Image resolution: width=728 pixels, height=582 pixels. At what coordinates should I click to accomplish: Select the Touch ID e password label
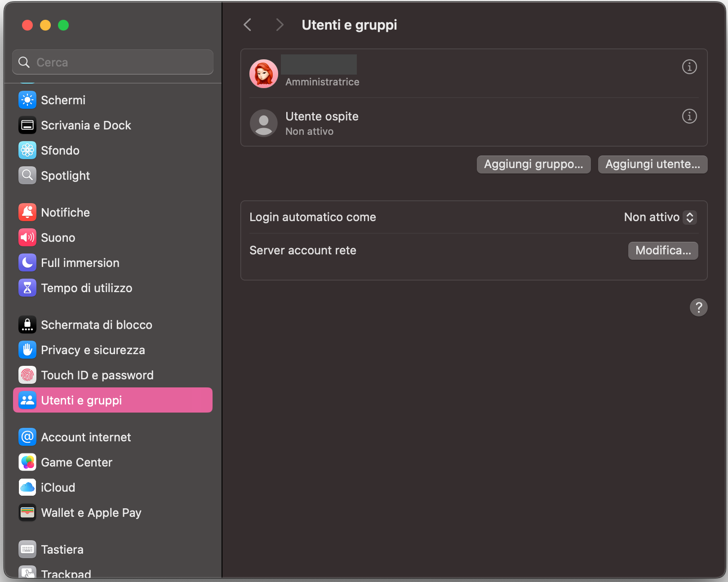pos(97,375)
